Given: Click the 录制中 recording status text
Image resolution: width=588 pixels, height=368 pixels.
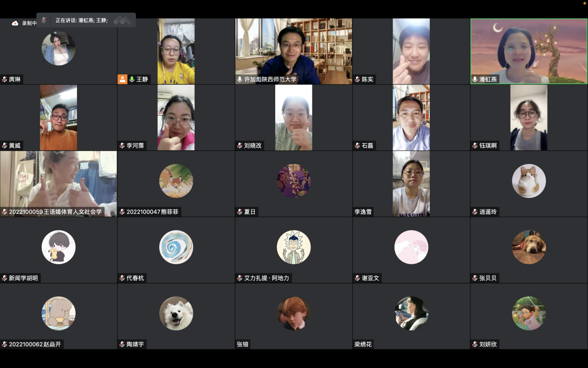Looking at the screenshot, I should [x=29, y=23].
